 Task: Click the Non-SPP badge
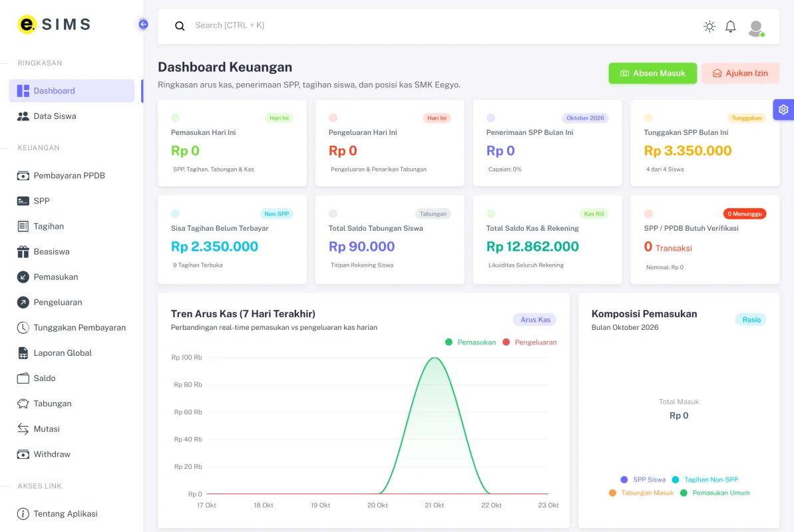click(x=276, y=213)
